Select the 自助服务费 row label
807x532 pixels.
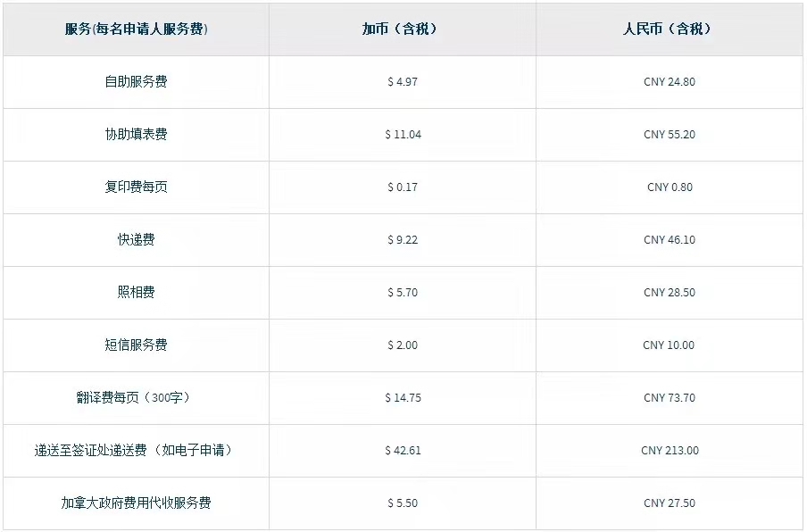[136, 81]
